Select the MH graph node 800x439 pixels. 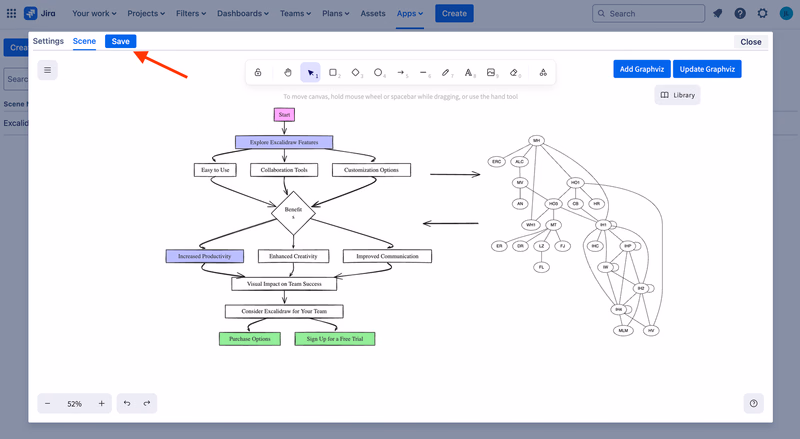tap(536, 140)
